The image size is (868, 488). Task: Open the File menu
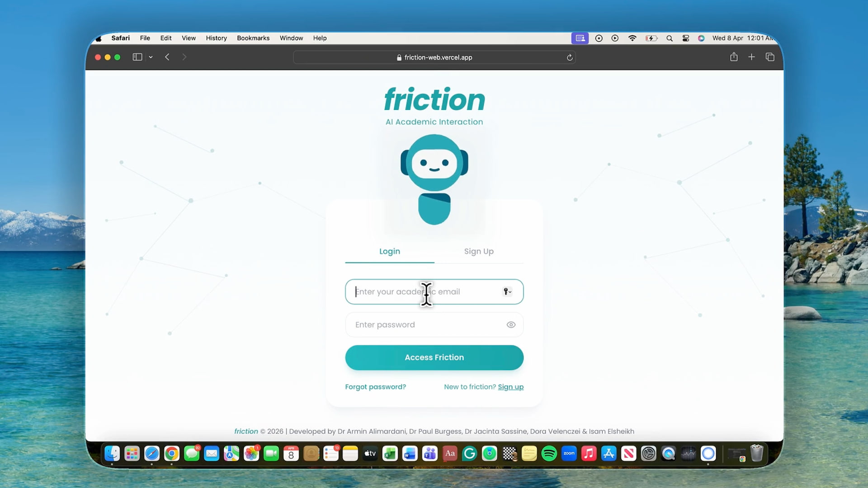pos(145,38)
